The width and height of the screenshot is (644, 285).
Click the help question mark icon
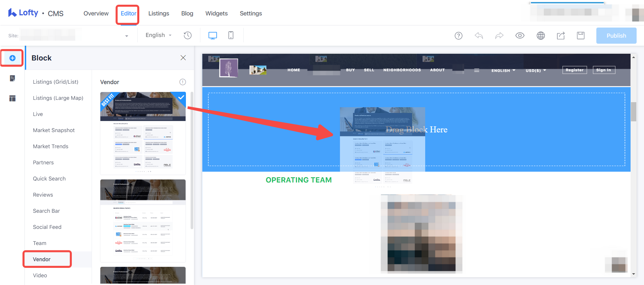pyautogui.click(x=458, y=36)
